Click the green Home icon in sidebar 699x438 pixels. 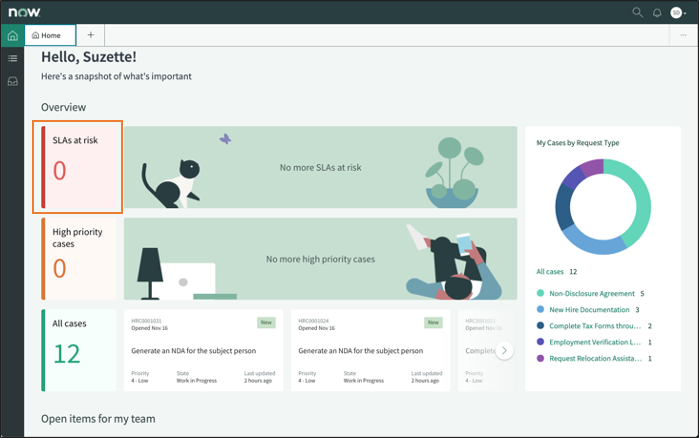(12, 35)
